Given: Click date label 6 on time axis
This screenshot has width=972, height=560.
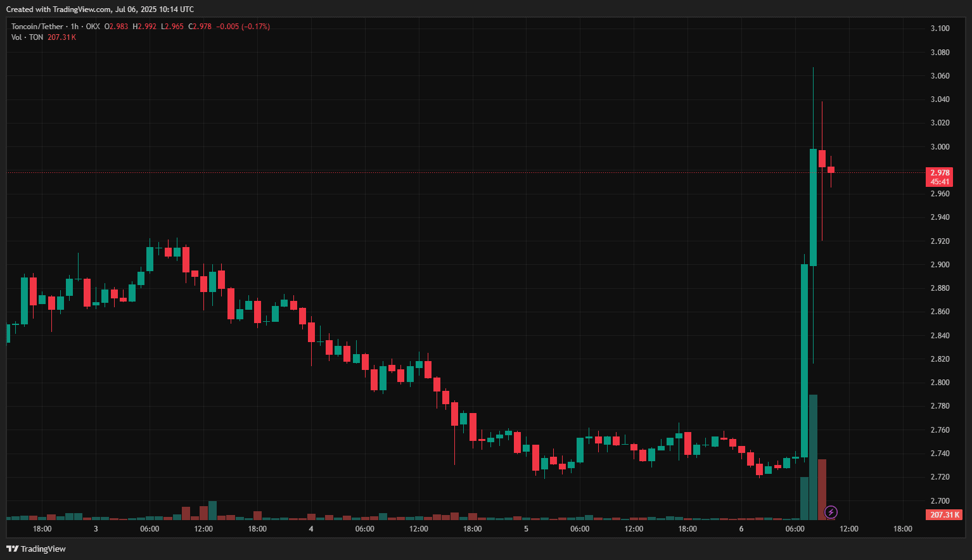Looking at the screenshot, I should [x=741, y=529].
